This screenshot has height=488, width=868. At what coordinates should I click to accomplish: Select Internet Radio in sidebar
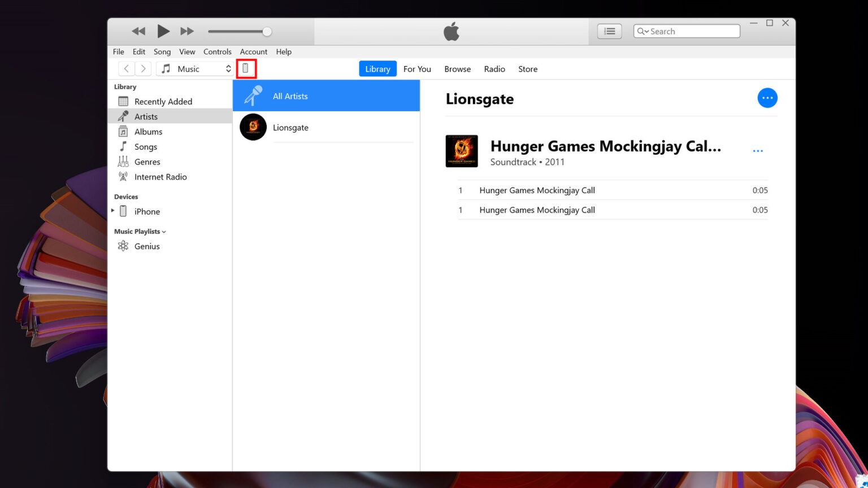tap(160, 177)
